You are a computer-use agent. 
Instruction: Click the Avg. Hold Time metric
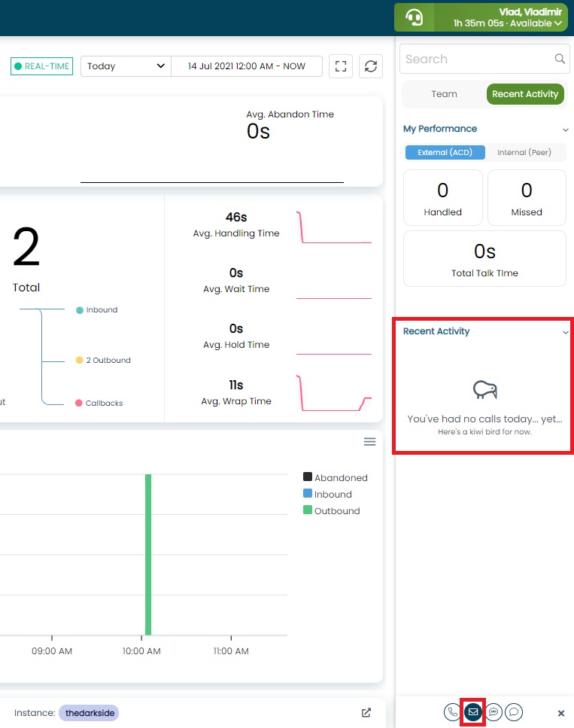(x=236, y=337)
